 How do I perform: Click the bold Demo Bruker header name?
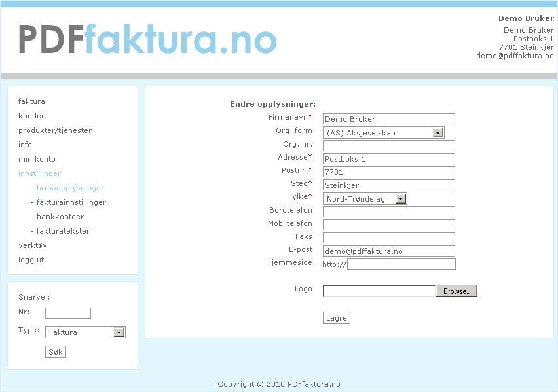pos(526,18)
